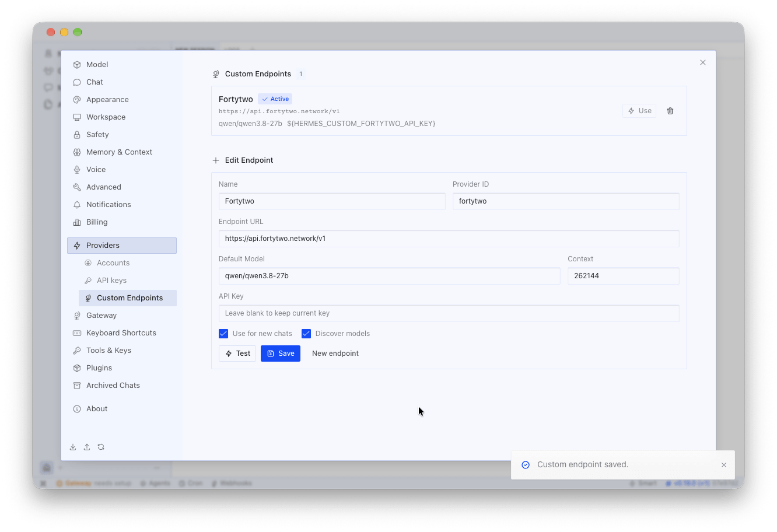Viewport: 777px width, 532px height.
Task: Go to the Gateway settings section
Action: (x=122, y=316)
